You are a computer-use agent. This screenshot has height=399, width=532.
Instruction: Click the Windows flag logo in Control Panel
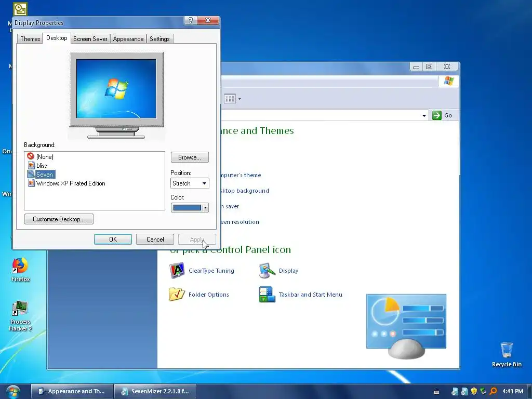coord(448,81)
